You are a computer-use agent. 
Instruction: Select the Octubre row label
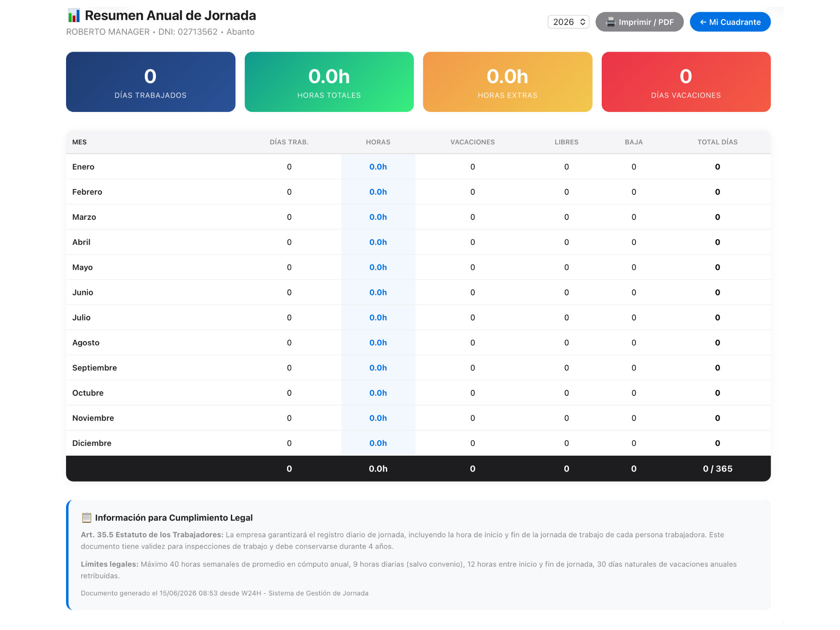pos(88,393)
